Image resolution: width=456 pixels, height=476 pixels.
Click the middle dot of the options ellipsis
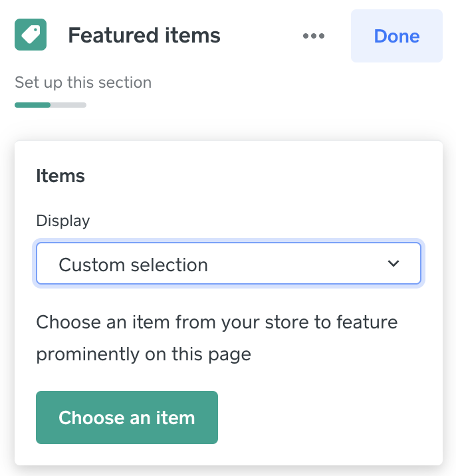pos(313,36)
